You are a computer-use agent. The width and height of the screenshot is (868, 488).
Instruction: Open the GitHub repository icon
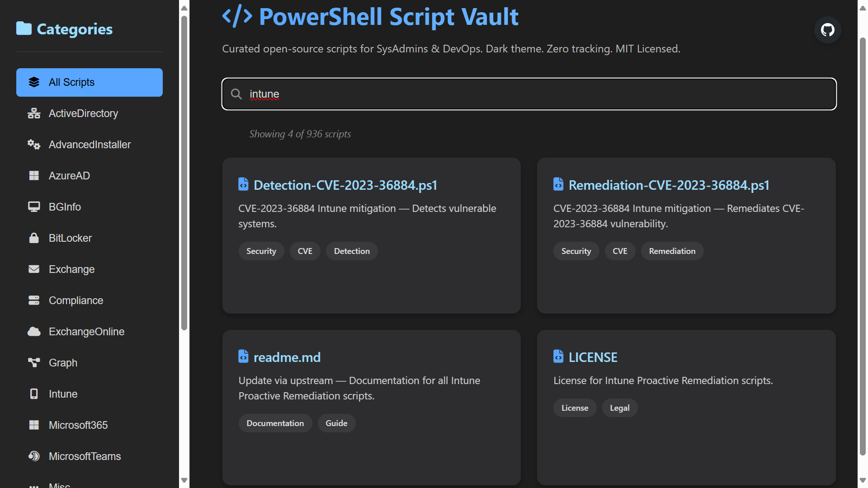(x=827, y=30)
